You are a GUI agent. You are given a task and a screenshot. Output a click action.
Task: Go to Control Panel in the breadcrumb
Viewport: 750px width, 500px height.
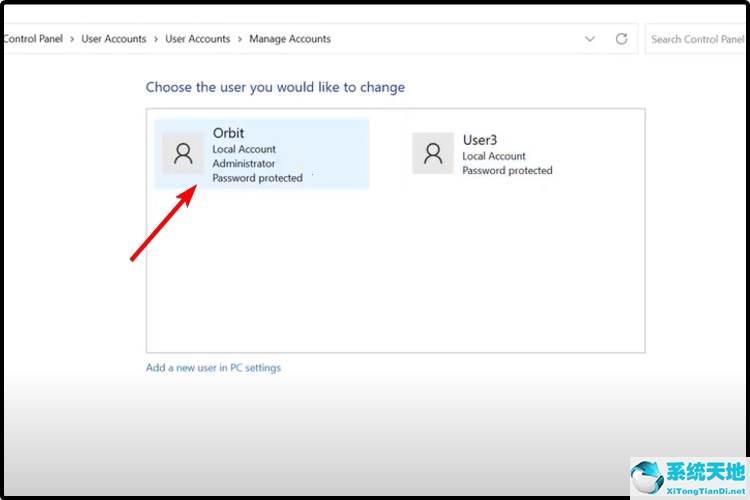click(33, 39)
